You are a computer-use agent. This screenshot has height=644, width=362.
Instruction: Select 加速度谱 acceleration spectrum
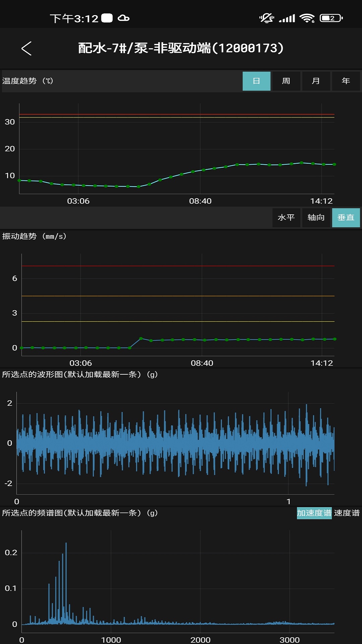coord(314,513)
